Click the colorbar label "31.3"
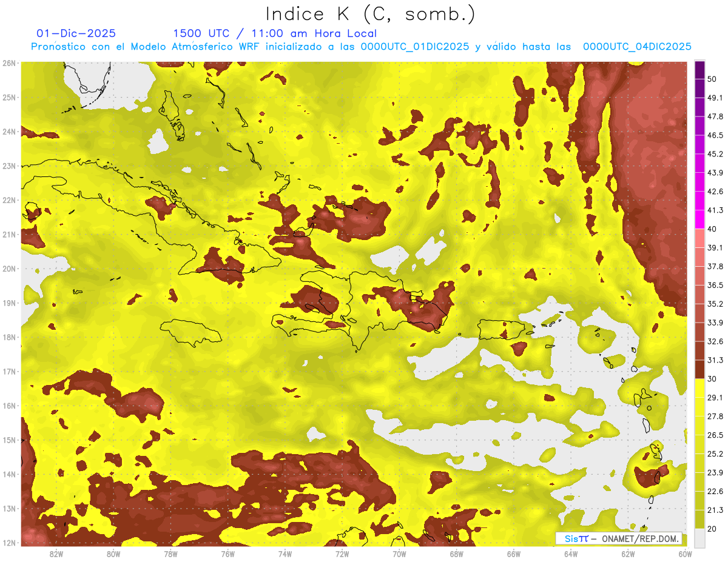The width and height of the screenshot is (728, 562). click(x=715, y=360)
